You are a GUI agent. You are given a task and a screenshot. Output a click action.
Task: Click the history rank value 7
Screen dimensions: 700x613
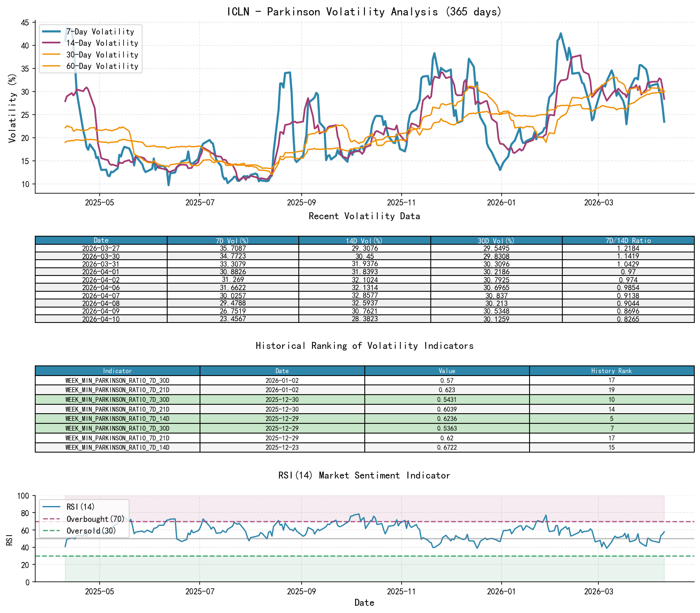pos(612,428)
